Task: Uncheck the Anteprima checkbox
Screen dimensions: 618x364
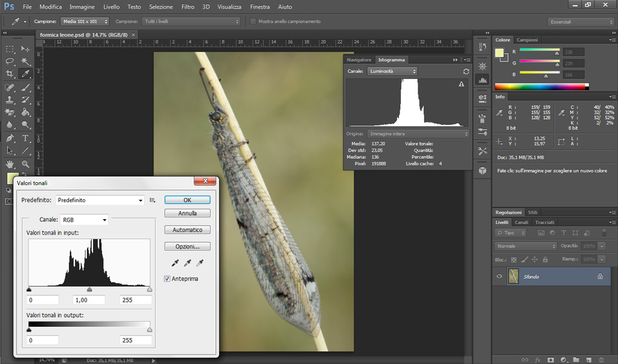Action: pyautogui.click(x=168, y=279)
